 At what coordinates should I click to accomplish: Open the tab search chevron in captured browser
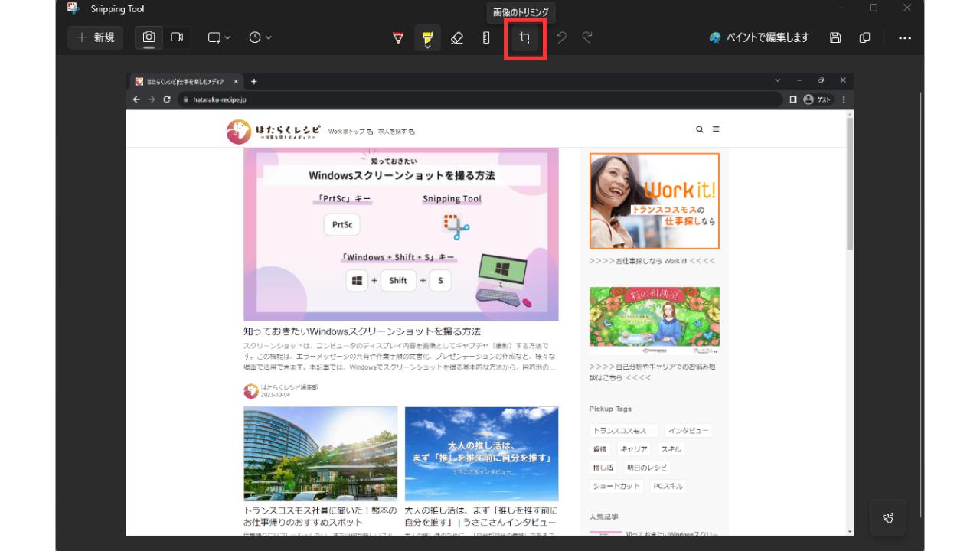pyautogui.click(x=779, y=80)
